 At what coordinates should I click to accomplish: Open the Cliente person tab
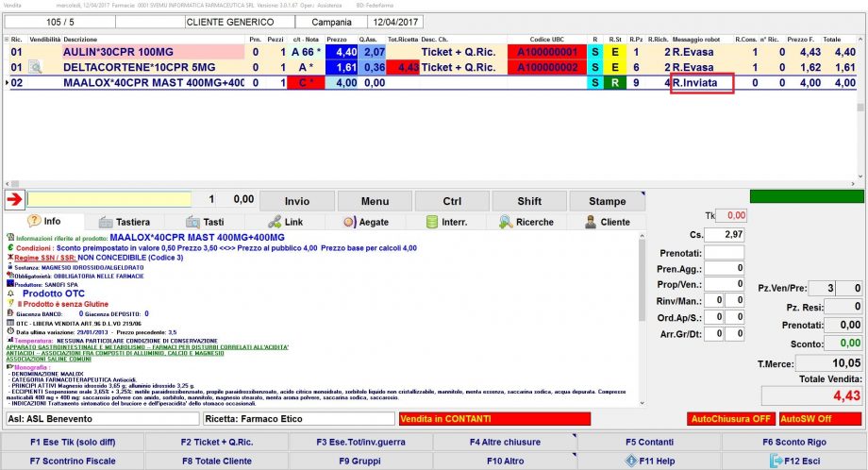(x=608, y=222)
